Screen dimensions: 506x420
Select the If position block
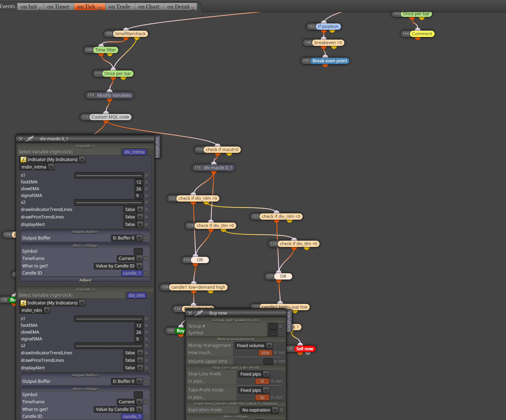pyautogui.click(x=328, y=27)
